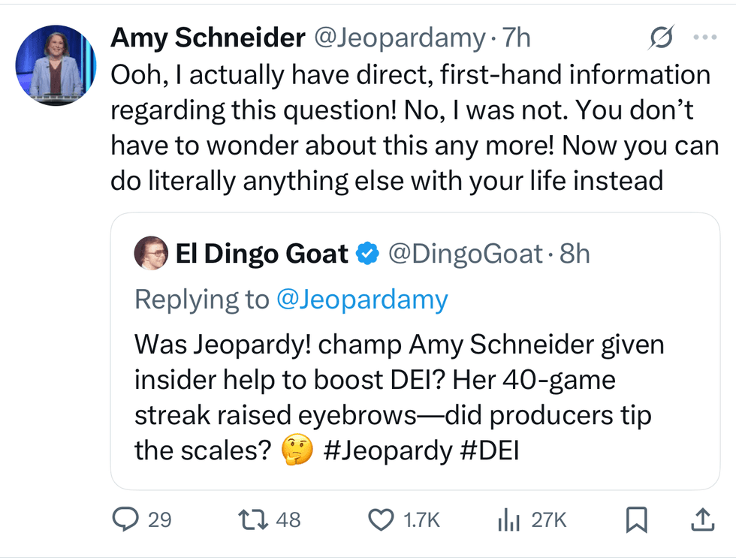736x560 pixels.
Task: Click El Dingo Goat's small avatar
Action: (151, 254)
